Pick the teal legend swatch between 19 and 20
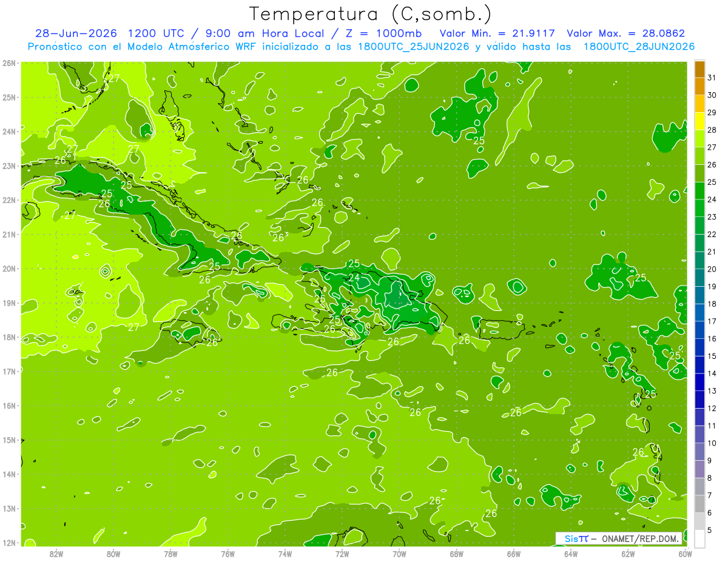This screenshot has height=562, width=728. (699, 278)
